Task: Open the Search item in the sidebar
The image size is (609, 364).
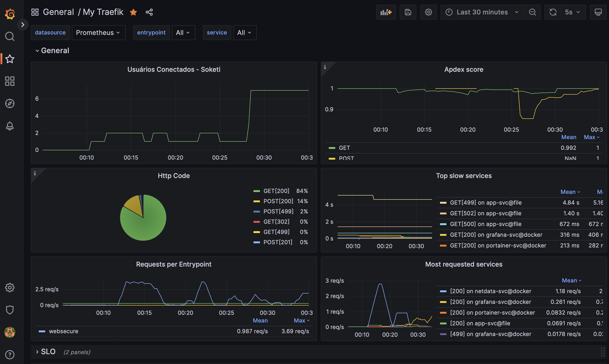Action: coord(10,37)
